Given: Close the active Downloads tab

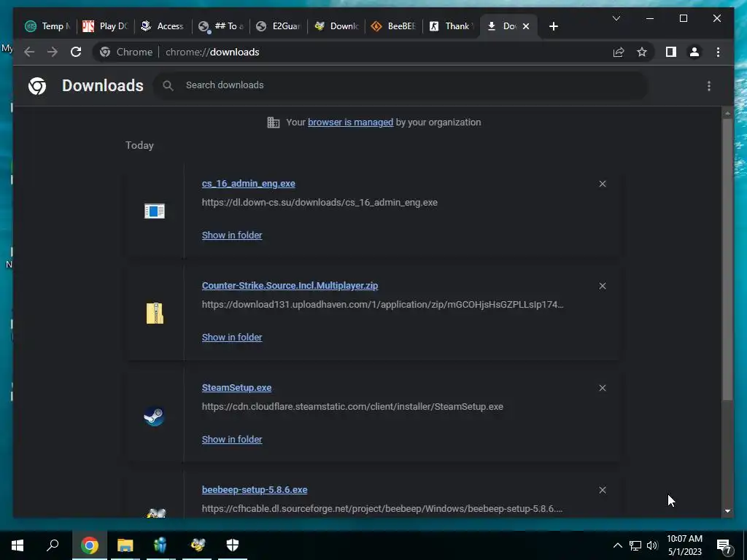Looking at the screenshot, I should [x=526, y=26].
